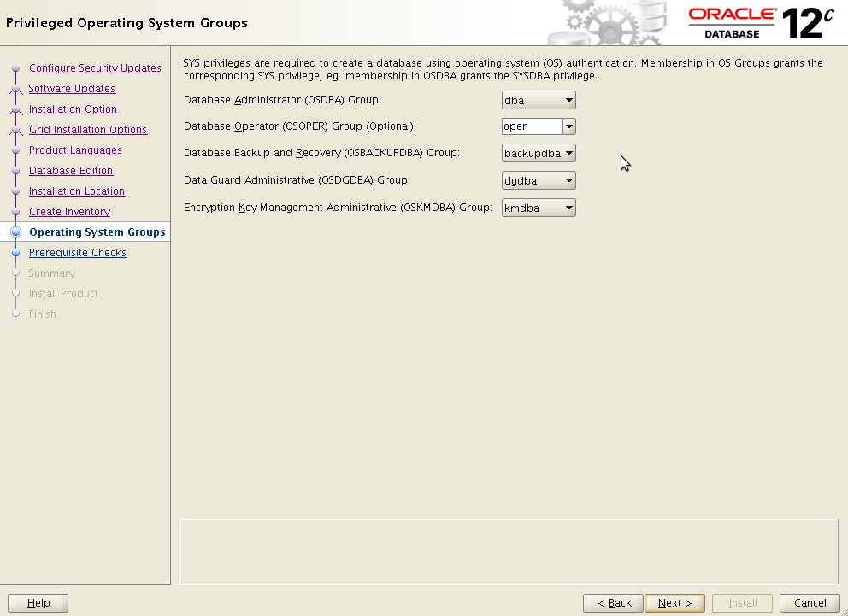Click inside the oper group text field

[x=530, y=126]
